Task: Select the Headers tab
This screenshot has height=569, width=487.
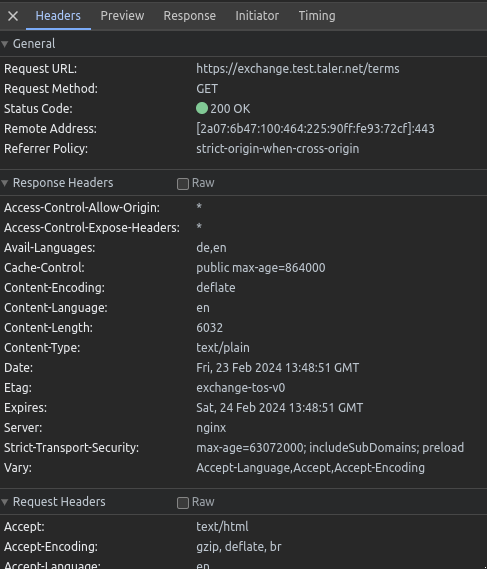Action: point(58,16)
